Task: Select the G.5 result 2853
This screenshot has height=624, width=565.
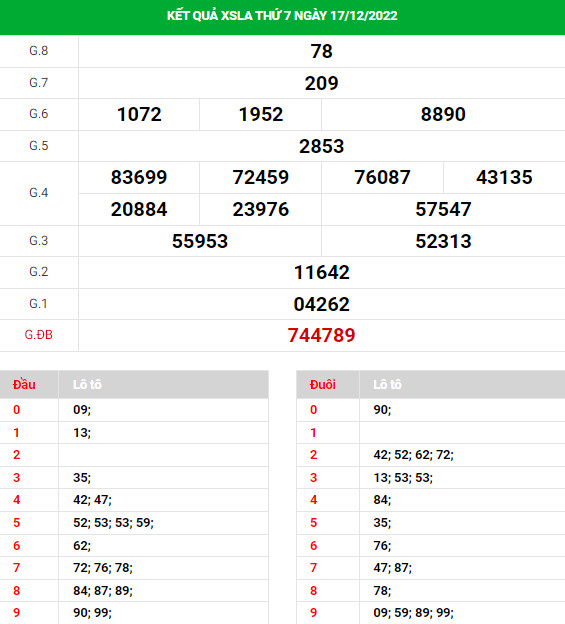Action: click(x=321, y=146)
